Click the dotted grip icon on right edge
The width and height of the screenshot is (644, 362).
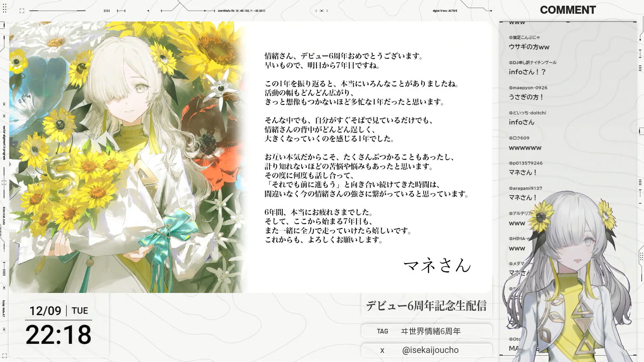pyautogui.click(x=641, y=256)
